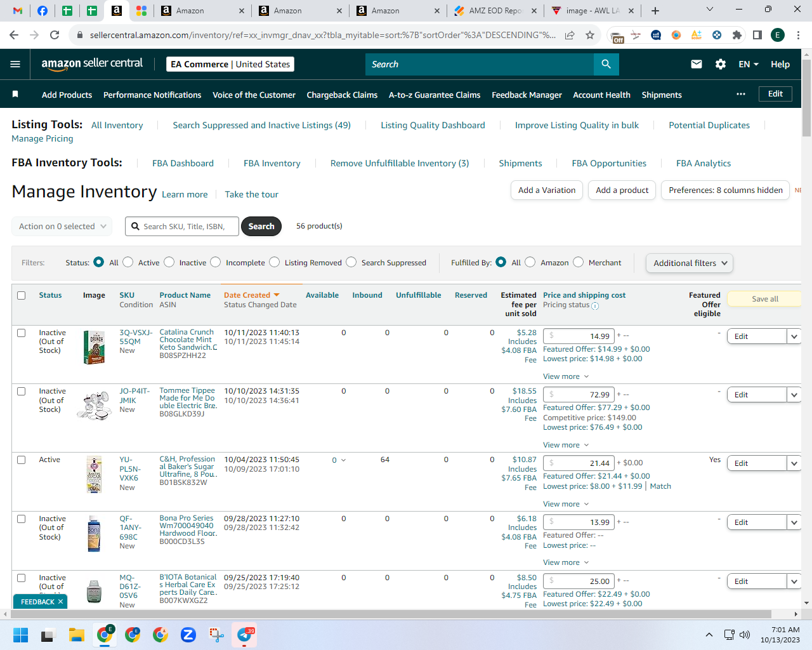The height and width of the screenshot is (650, 812).
Task: Switch to the pinned Gmail tab
Action: [x=18, y=11]
